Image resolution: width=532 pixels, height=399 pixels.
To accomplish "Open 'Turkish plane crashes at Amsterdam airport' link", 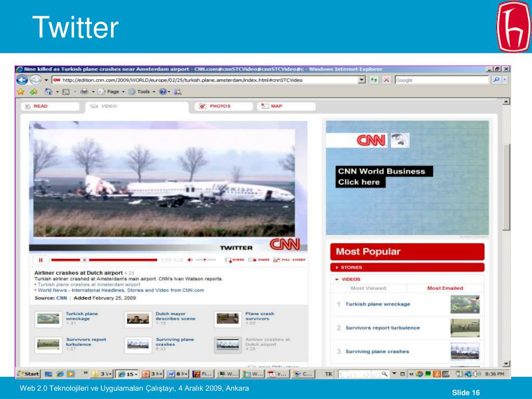I will pos(89,285).
